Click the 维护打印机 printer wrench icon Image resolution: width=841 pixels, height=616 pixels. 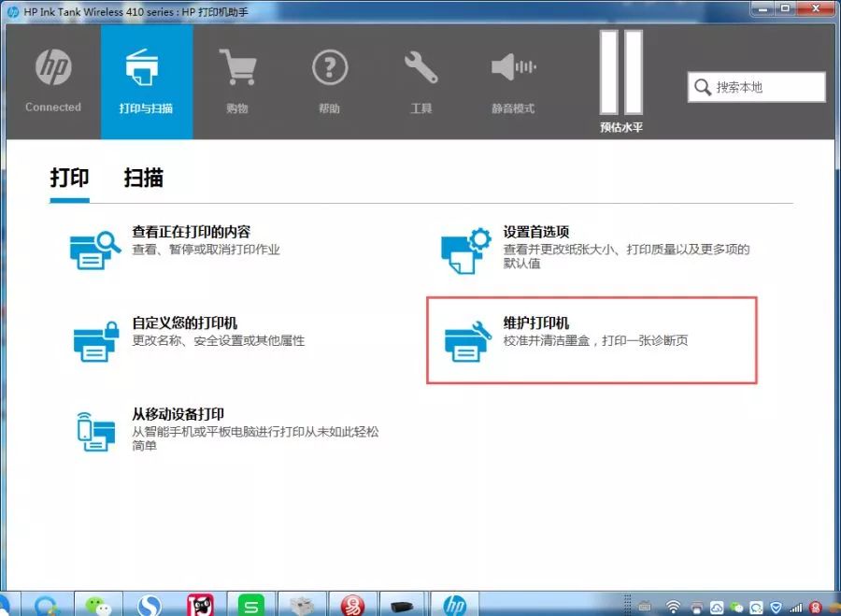(x=467, y=340)
